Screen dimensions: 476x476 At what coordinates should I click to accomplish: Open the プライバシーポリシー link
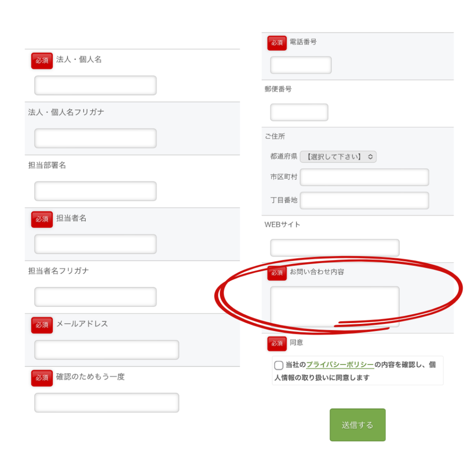tap(340, 365)
